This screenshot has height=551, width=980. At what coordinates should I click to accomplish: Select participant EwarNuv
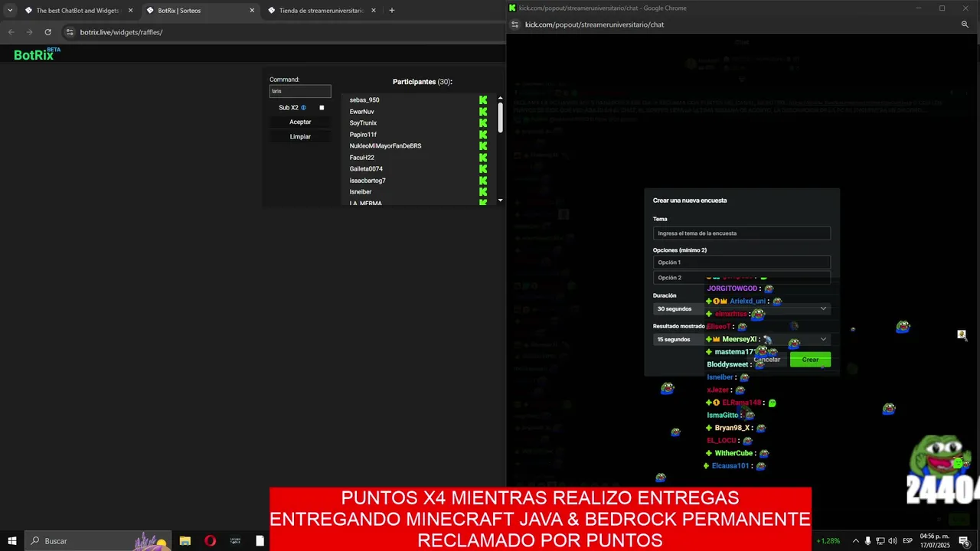click(x=362, y=112)
